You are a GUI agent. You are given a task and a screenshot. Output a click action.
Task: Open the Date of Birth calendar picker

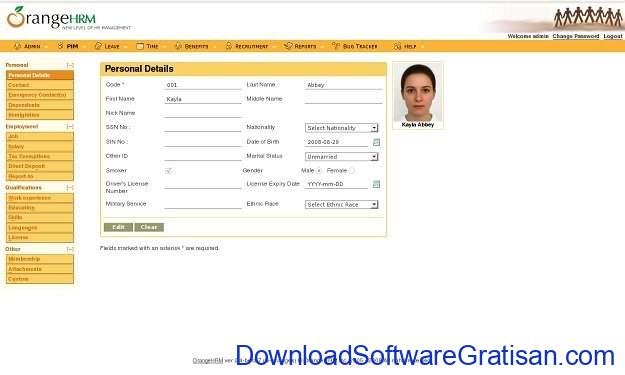(x=376, y=142)
